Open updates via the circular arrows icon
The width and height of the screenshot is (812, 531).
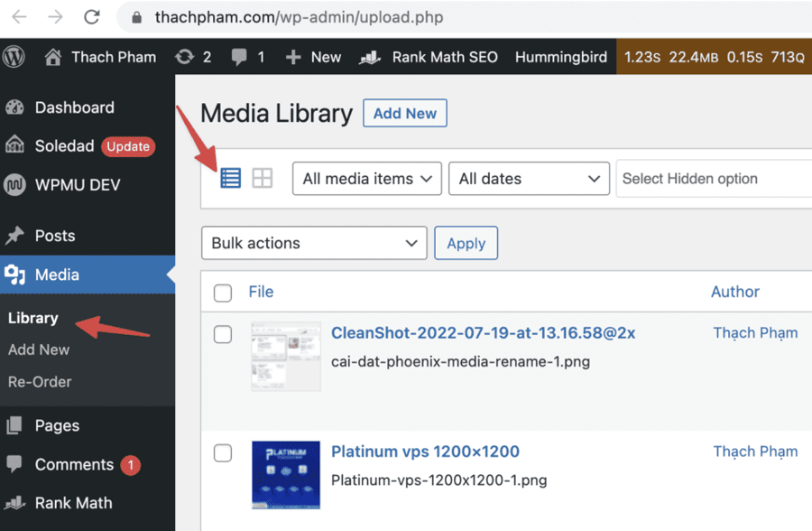[184, 57]
